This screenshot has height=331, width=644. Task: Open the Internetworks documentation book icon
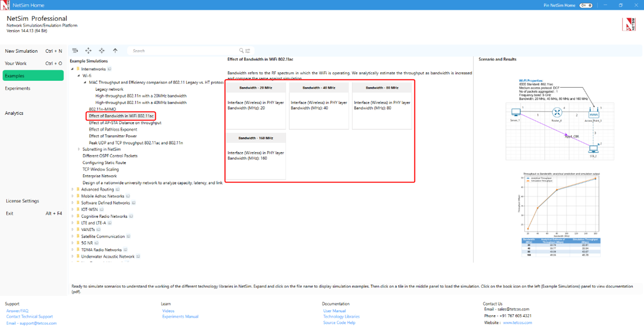pos(109,69)
